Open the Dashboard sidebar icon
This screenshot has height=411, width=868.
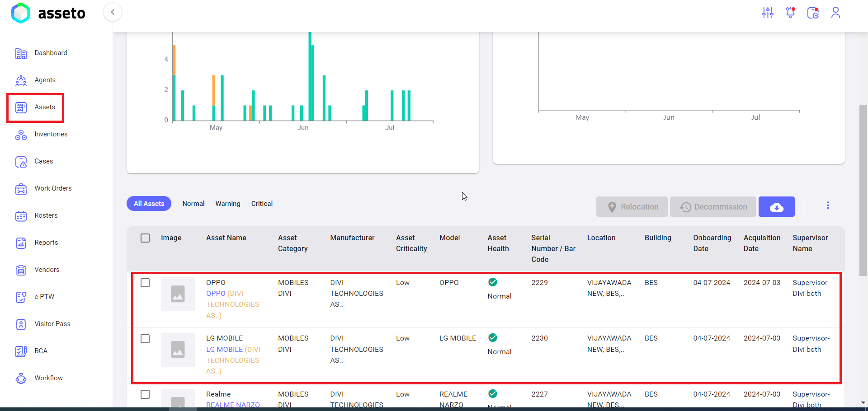21,53
